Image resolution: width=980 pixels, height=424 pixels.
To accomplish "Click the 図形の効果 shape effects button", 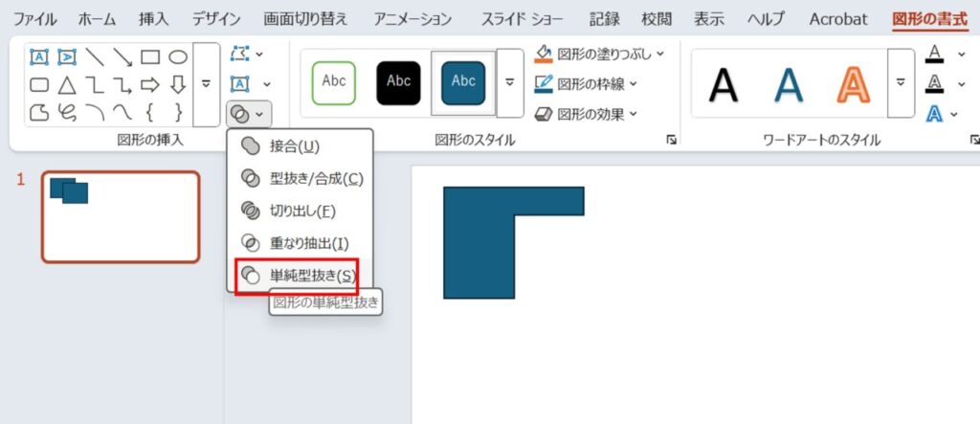I will (x=578, y=114).
